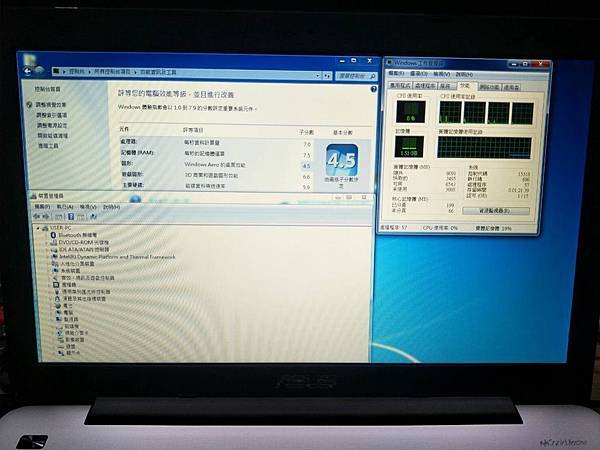This screenshot has height=450, width=600.
Task: Select the Processor row score 7.0
Action: coord(307,144)
